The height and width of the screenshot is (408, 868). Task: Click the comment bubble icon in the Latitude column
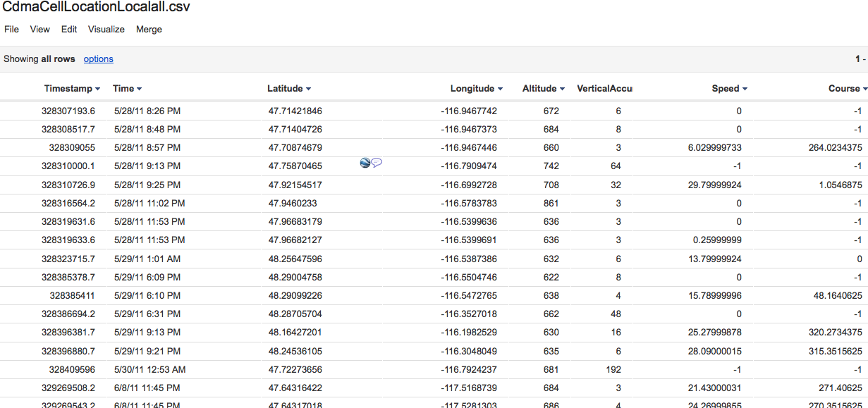click(377, 163)
